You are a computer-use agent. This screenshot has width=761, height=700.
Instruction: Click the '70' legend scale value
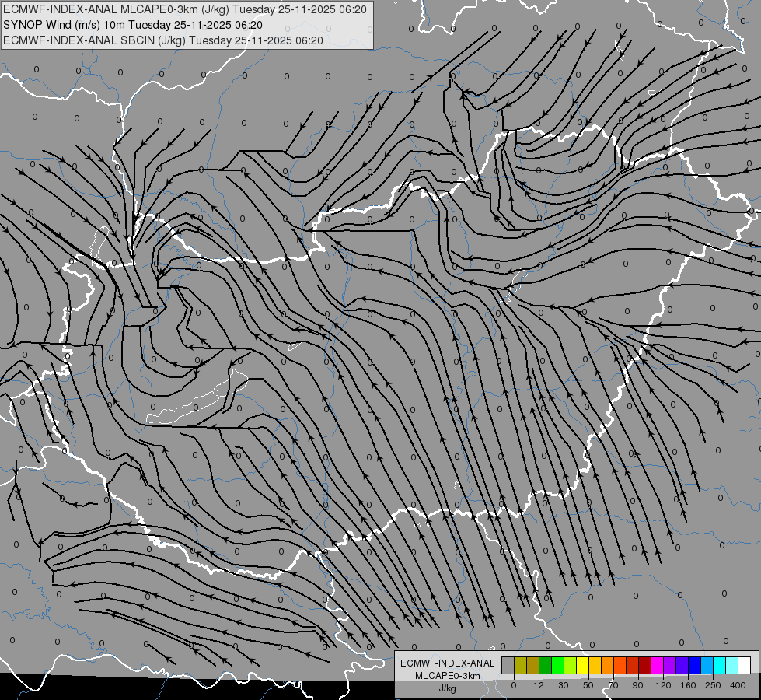[x=613, y=685]
